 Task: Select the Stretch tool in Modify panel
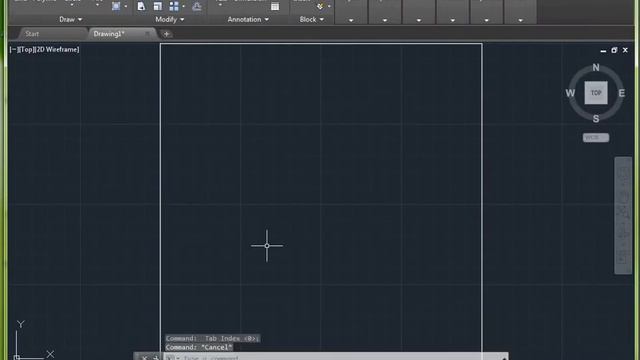[141, 6]
